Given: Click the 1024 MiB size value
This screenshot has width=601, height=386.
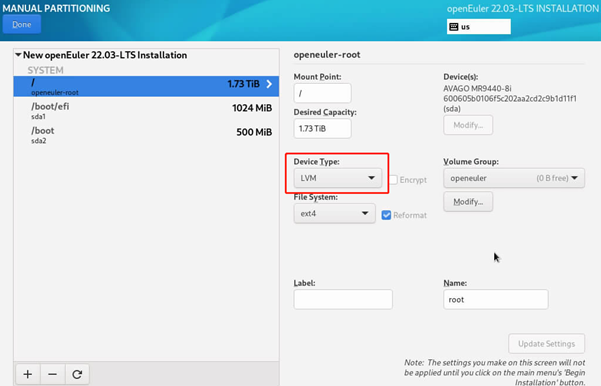Looking at the screenshot, I should (x=252, y=108).
